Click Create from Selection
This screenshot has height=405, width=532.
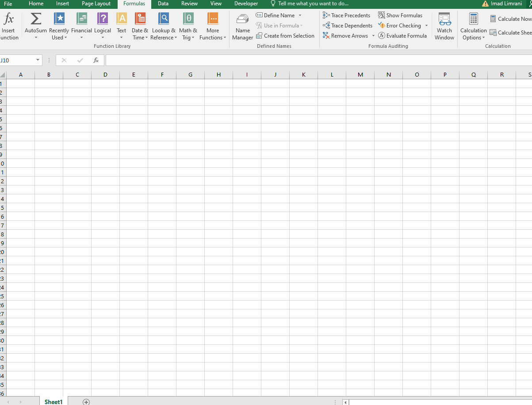pos(285,36)
